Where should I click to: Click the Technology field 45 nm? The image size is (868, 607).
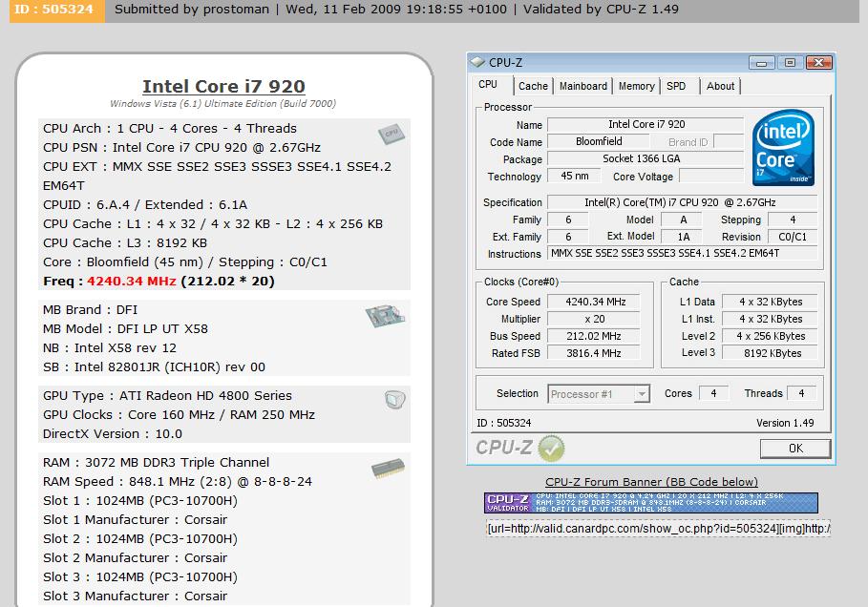pyautogui.click(x=574, y=176)
